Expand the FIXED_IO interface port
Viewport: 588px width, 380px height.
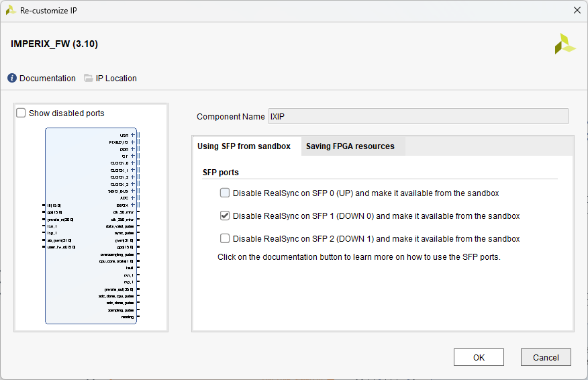coord(133,142)
